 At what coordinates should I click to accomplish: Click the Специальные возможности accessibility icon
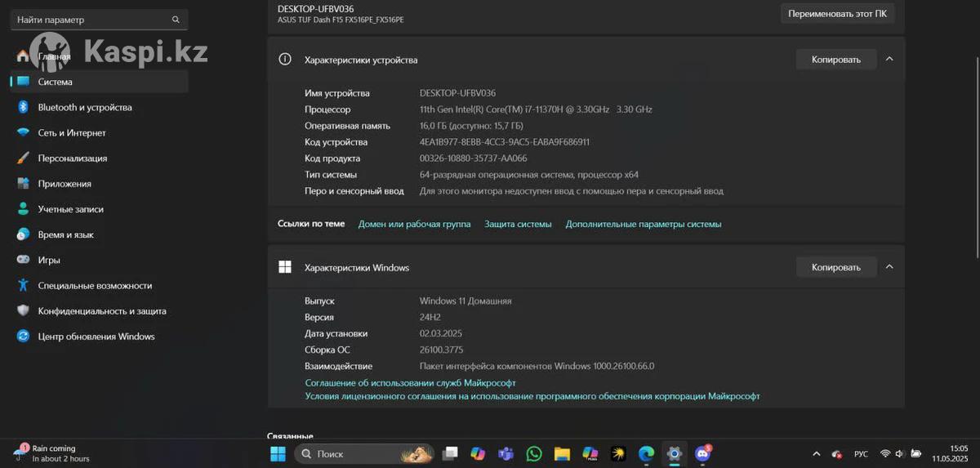tap(23, 285)
